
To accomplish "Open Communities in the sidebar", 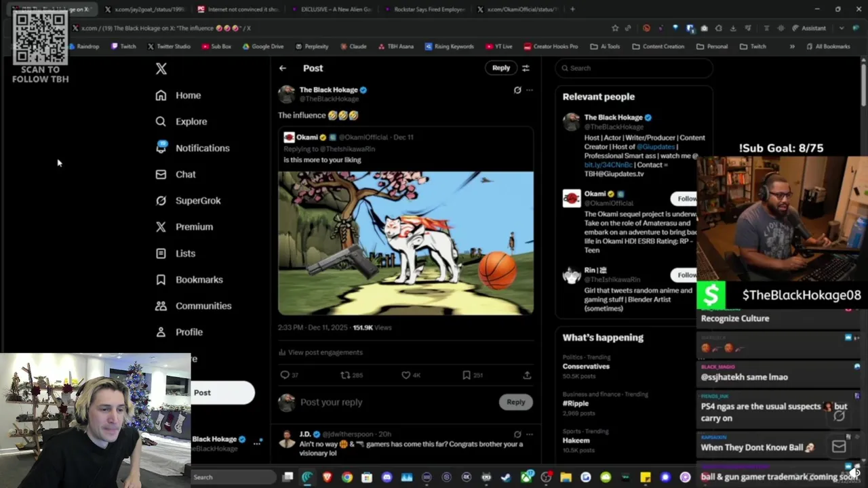I will (x=193, y=306).
